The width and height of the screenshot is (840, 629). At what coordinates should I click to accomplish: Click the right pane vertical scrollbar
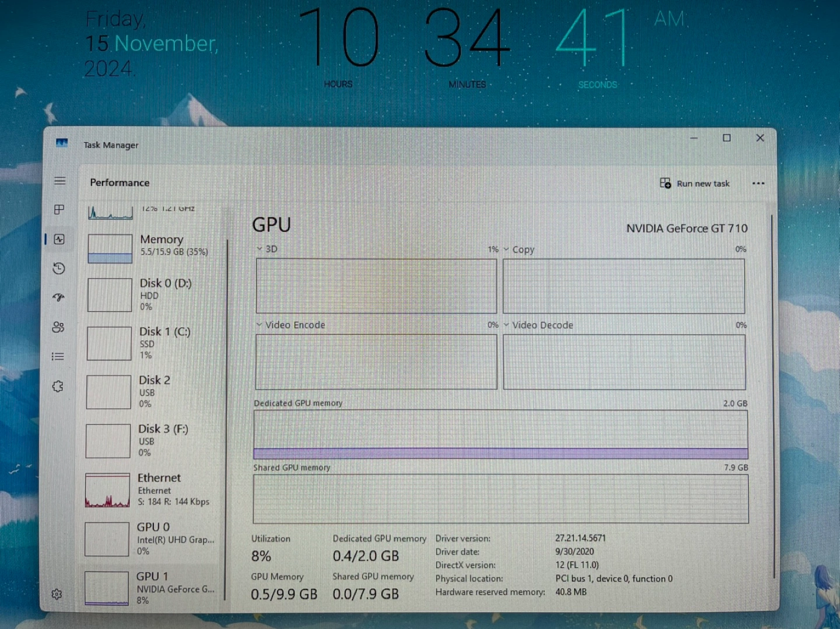[x=772, y=396]
